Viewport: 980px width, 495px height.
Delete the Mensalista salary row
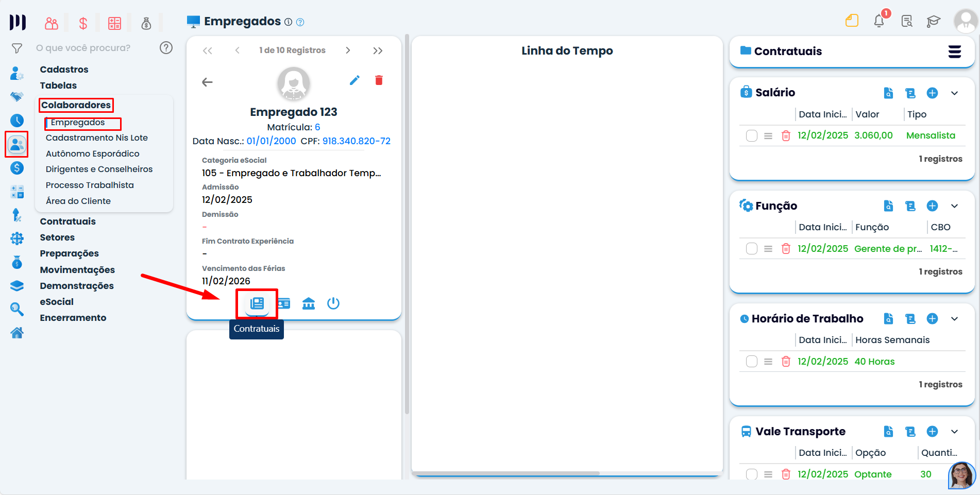[x=786, y=136]
